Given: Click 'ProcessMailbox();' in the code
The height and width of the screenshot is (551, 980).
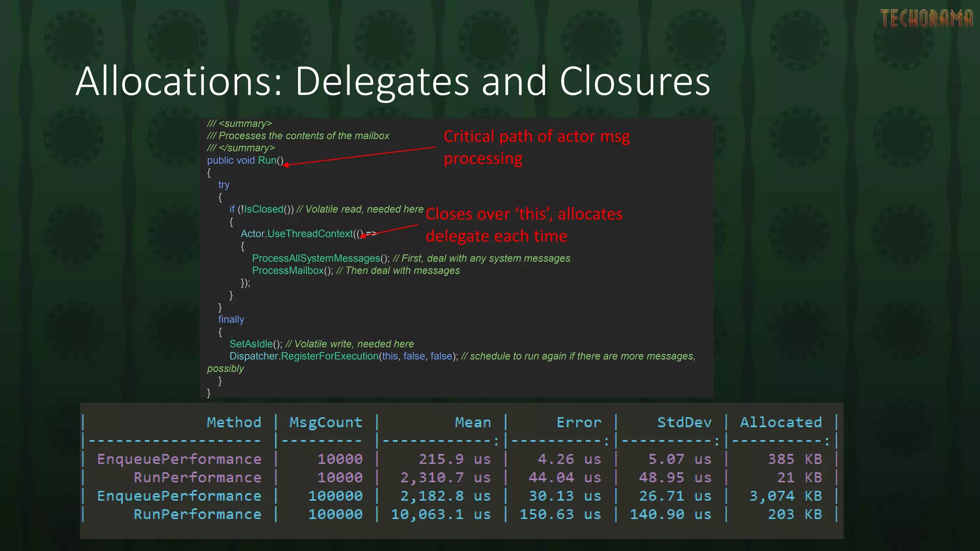Looking at the screenshot, I should coord(292,271).
